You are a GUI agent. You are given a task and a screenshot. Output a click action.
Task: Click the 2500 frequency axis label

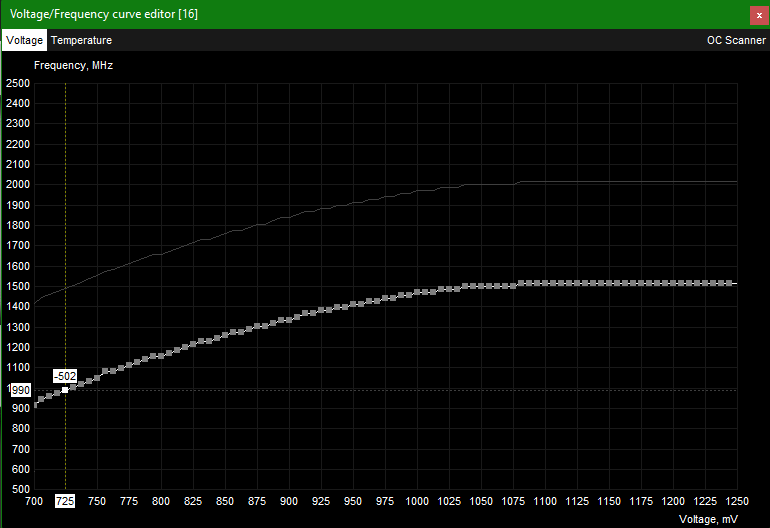tap(18, 83)
